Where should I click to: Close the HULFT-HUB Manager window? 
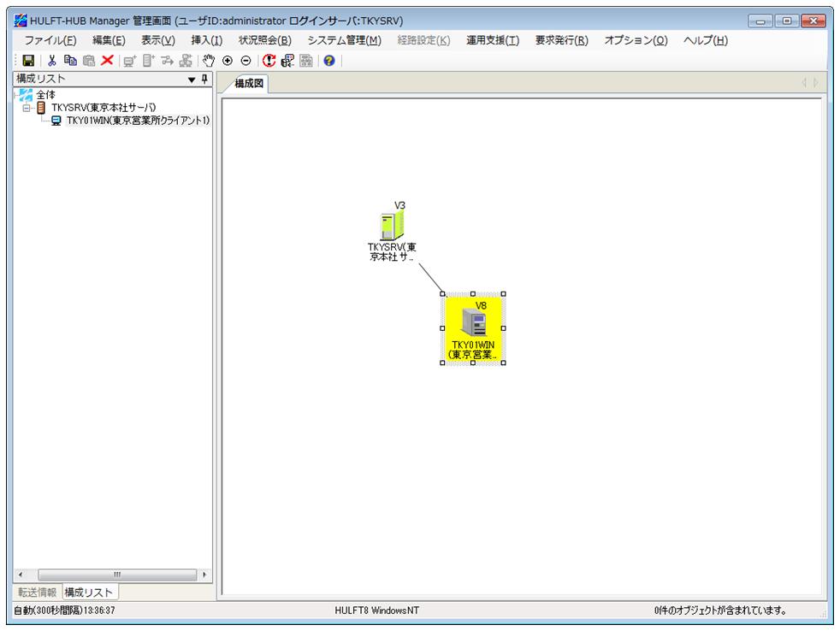(813, 21)
